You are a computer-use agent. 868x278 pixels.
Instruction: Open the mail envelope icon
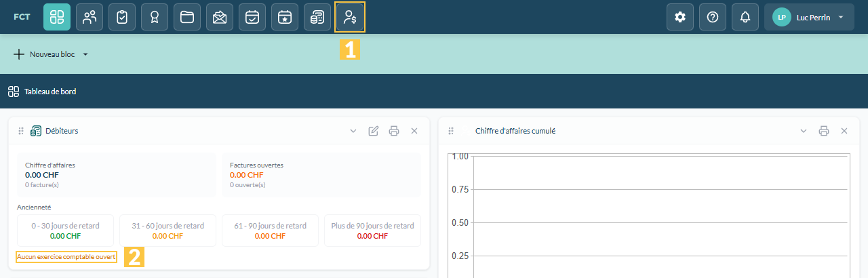(220, 17)
